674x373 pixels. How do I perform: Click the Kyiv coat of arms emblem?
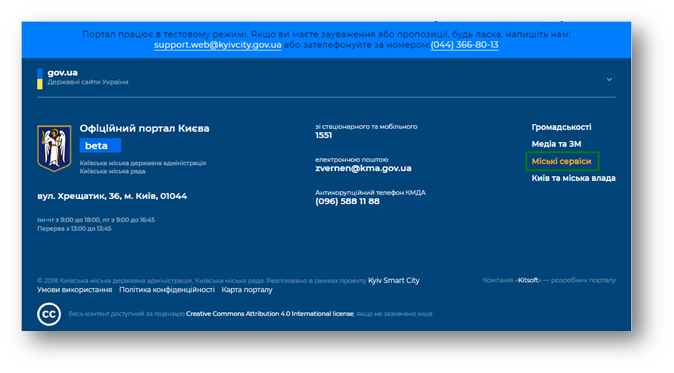pyautogui.click(x=54, y=148)
